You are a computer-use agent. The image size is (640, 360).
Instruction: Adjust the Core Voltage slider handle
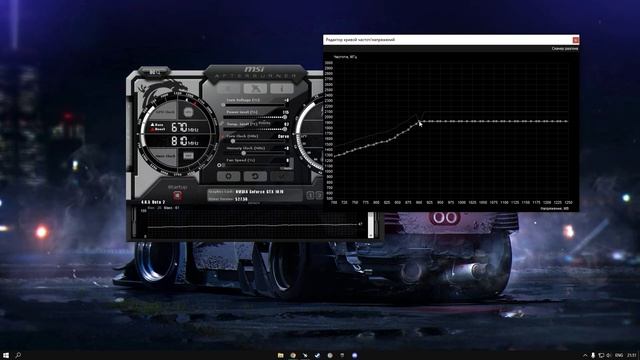pos(223,105)
